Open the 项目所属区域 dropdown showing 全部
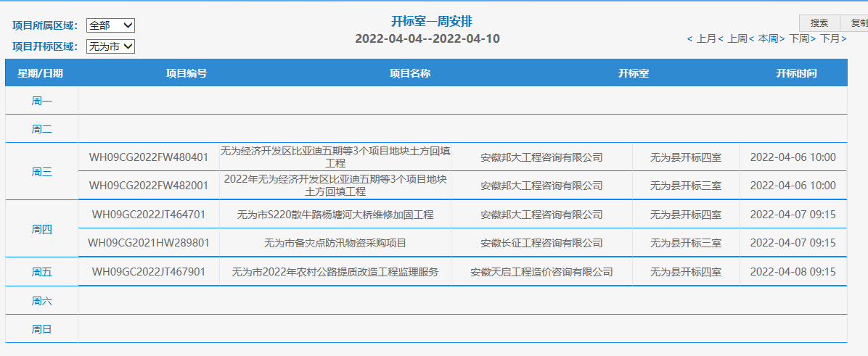 click(110, 25)
